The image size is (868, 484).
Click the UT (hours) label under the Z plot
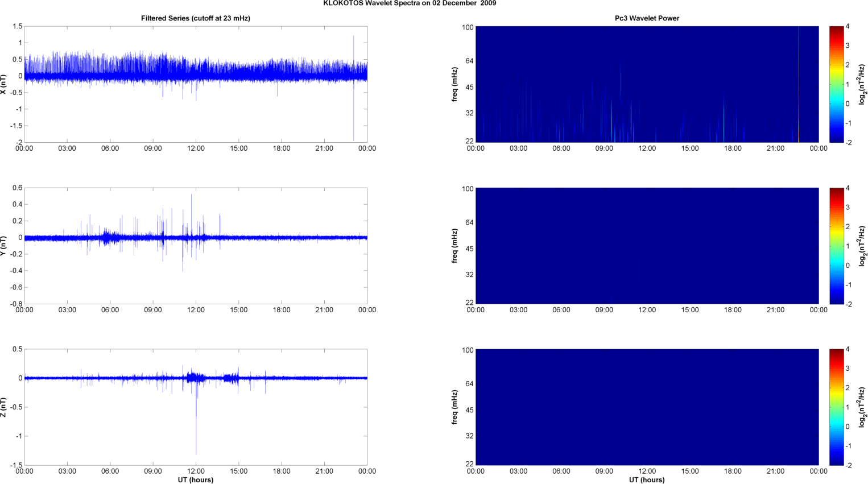click(x=196, y=480)
